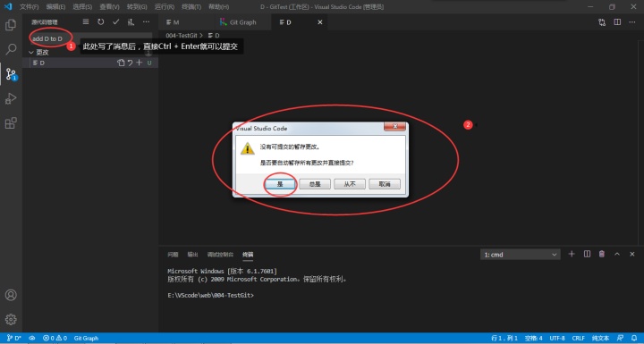Click 纯文本 language mode in status bar
644x344 pixels.
600,339
